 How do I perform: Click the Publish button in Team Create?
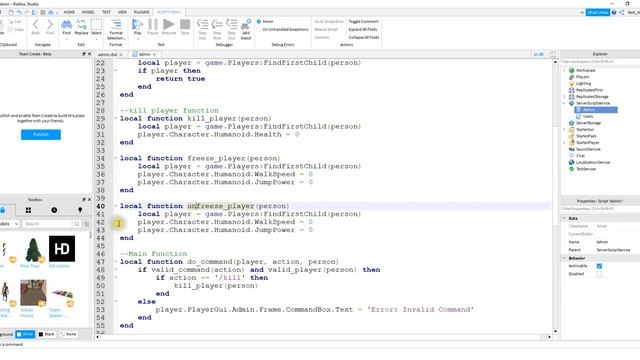click(41, 134)
